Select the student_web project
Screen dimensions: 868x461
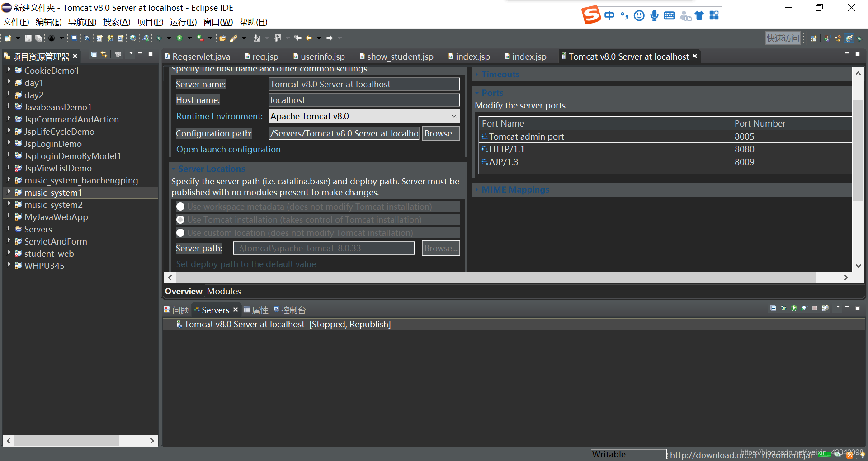(49, 254)
